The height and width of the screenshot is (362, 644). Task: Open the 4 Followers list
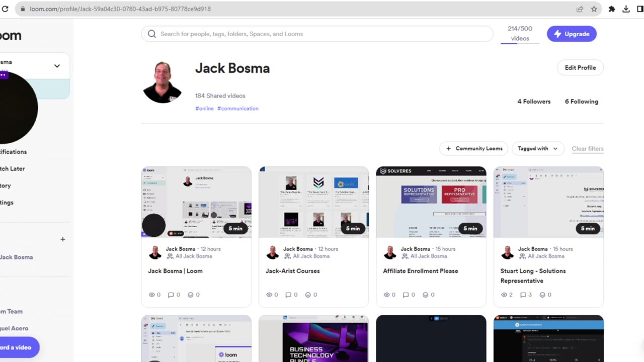[x=534, y=102]
